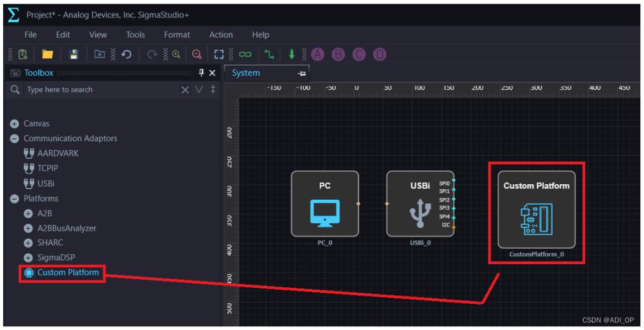Select the USBi block on canvas
This screenshot has width=644, height=330.
[x=420, y=204]
